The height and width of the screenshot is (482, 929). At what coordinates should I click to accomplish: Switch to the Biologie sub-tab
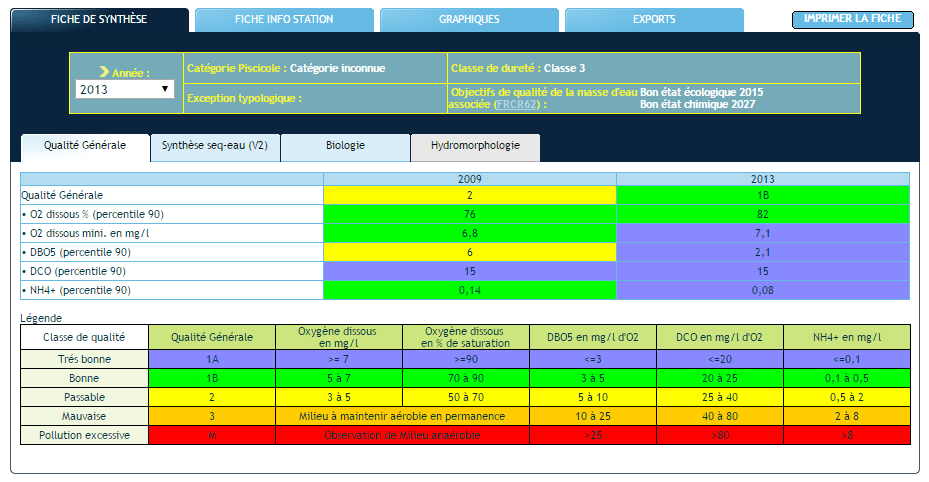click(345, 146)
